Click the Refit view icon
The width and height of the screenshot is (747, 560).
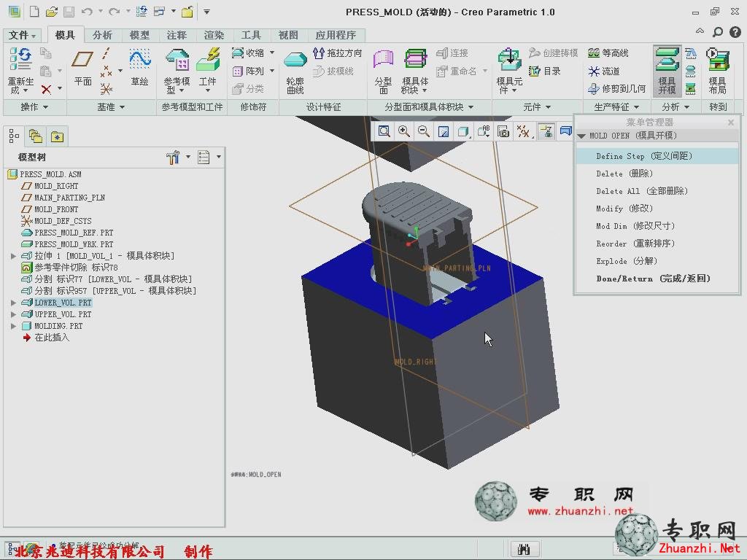click(x=384, y=131)
